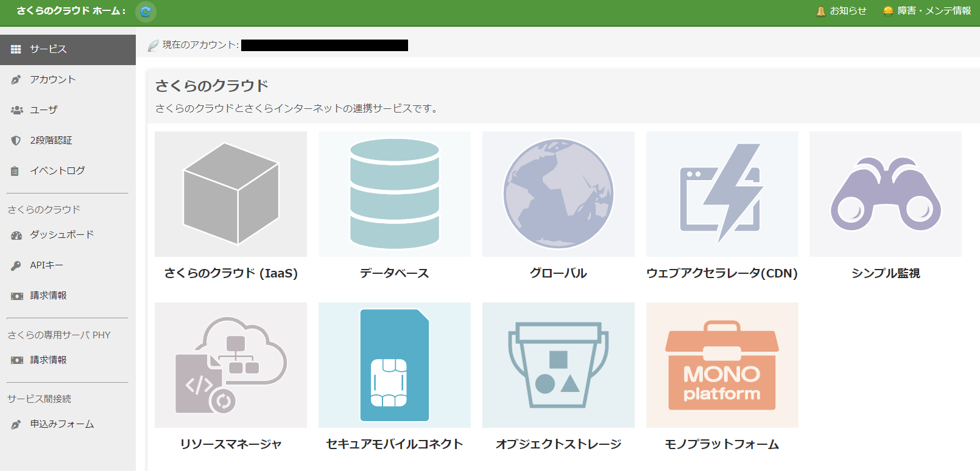Image resolution: width=980 pixels, height=471 pixels.
Task: Click the feather icon beside 現在のアカウント
Action: pyautogui.click(x=153, y=45)
